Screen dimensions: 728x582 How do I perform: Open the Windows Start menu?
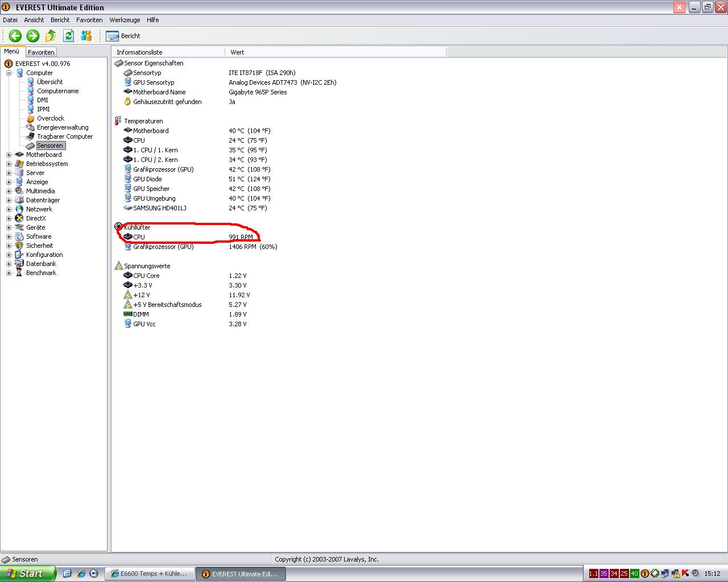28,573
